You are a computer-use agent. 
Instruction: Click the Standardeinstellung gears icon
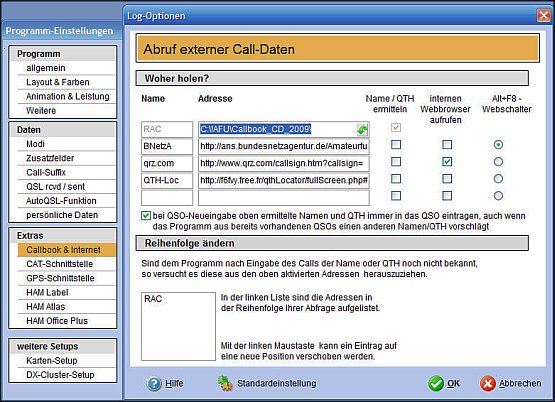[x=225, y=384]
